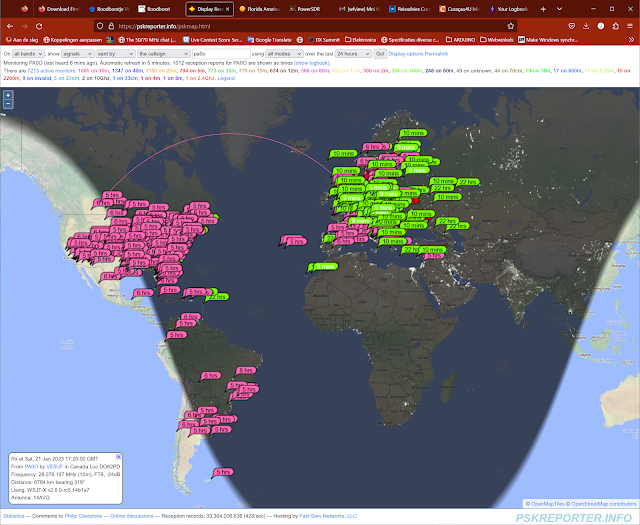
Task: Click the VE5UF link in info popup
Action: click(x=55, y=466)
